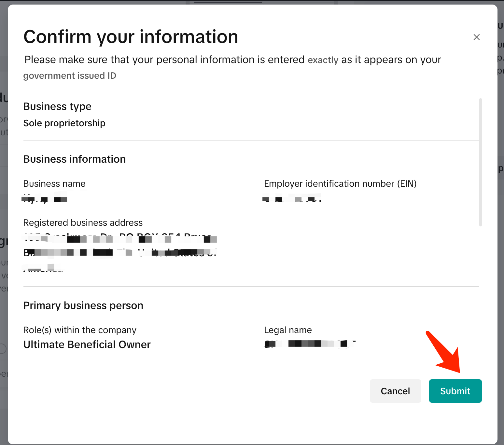Click the 'government issued ID' text
Image resolution: width=504 pixels, height=445 pixels.
pos(70,76)
